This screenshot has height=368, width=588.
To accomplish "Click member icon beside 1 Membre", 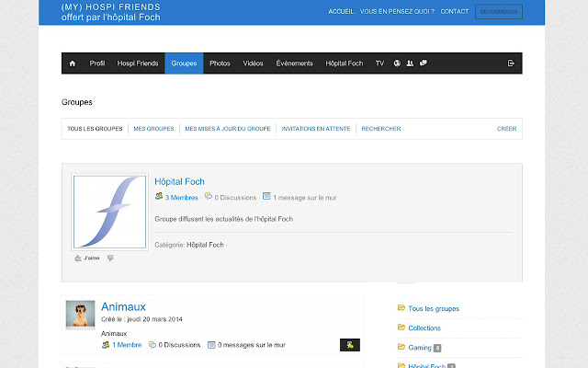I will click(x=106, y=345).
